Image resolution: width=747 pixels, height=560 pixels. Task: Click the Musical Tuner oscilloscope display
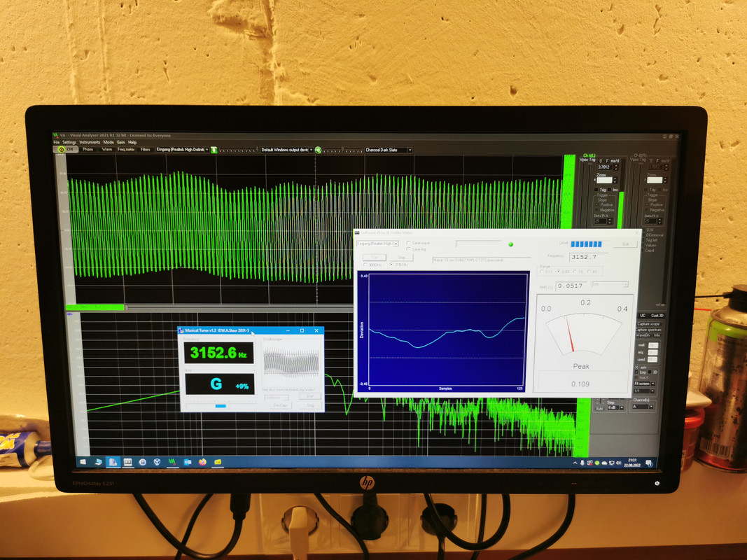point(291,363)
